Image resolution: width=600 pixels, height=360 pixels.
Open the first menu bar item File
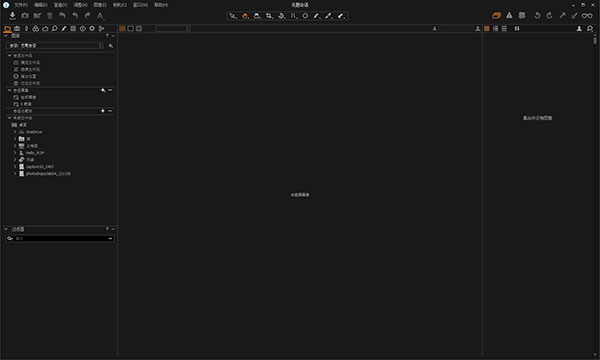click(x=21, y=5)
